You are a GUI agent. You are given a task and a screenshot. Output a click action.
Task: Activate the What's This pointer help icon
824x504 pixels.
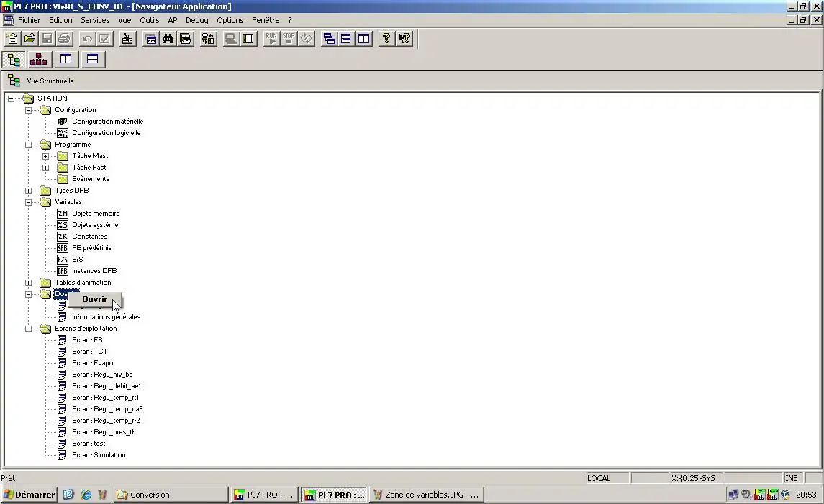click(404, 38)
